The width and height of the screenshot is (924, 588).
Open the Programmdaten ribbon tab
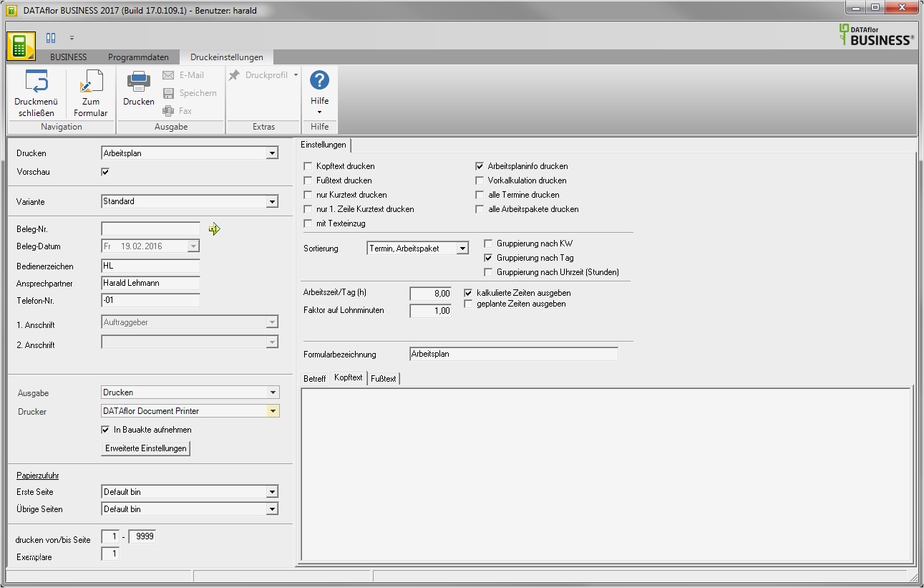(x=138, y=57)
